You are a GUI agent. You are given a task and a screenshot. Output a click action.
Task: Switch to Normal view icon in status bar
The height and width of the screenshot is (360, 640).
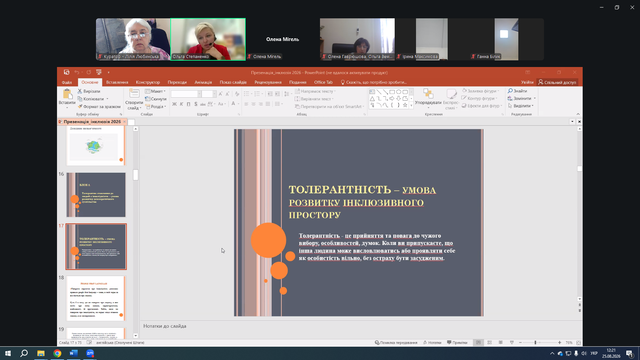[x=478, y=342]
